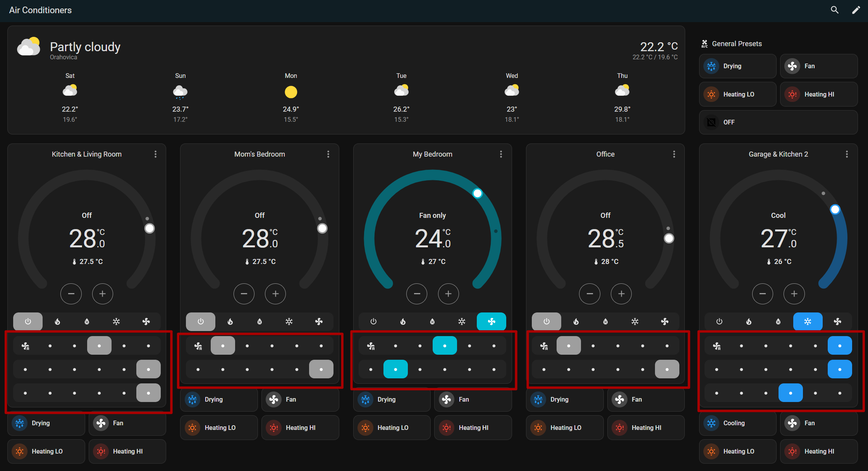Select heat mode icon for Mom's Bedroom
Viewport: 868px width, 471px height.
click(230, 321)
